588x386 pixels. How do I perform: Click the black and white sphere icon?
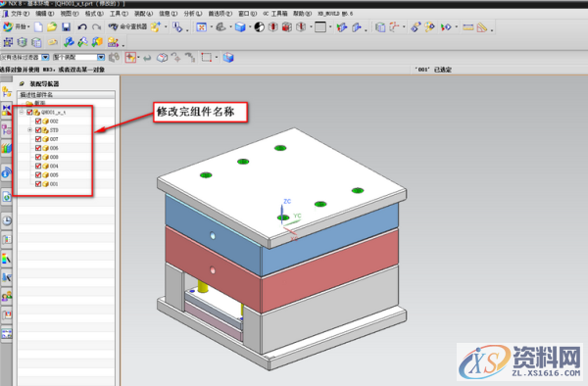pyautogui.click(x=259, y=27)
